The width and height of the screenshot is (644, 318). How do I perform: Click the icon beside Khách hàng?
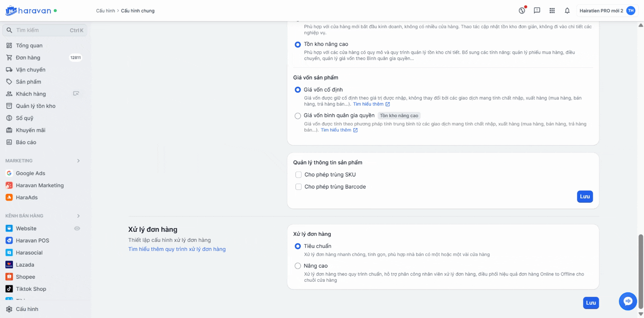click(x=76, y=94)
